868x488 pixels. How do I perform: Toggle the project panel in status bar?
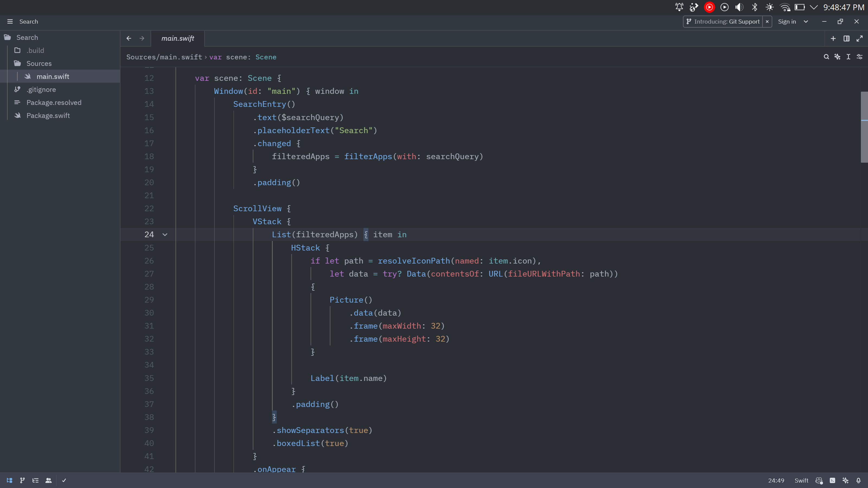(x=9, y=480)
